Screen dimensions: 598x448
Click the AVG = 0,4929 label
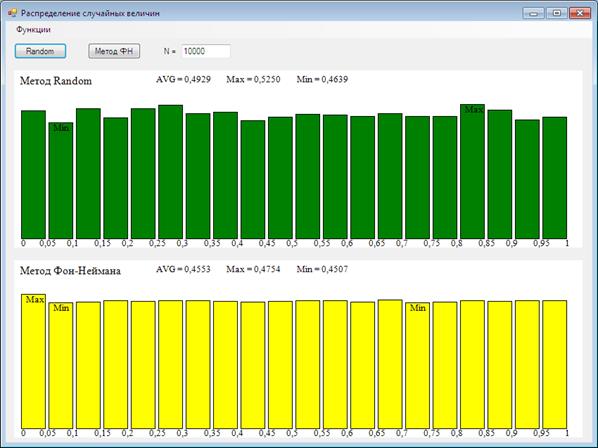tap(183, 79)
